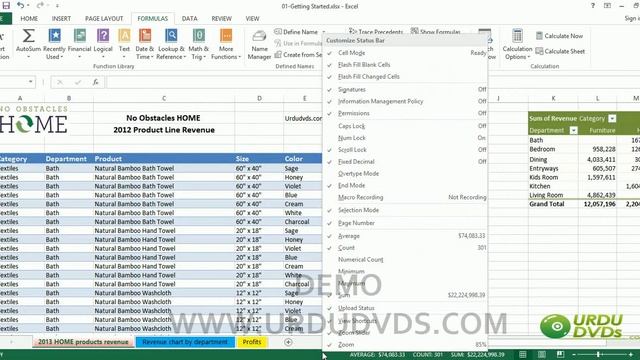640x360 pixels.
Task: Click zoom out minus button in status bar
Action: [x=573, y=355]
